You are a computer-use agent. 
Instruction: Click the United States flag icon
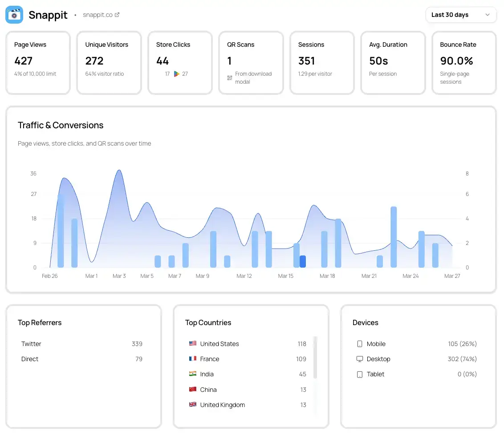click(x=193, y=344)
